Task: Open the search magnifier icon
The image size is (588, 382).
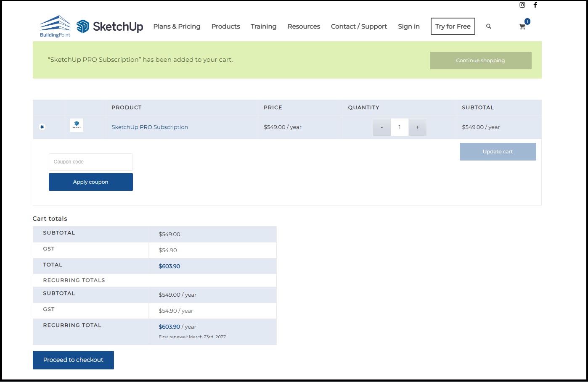Action: (488, 26)
